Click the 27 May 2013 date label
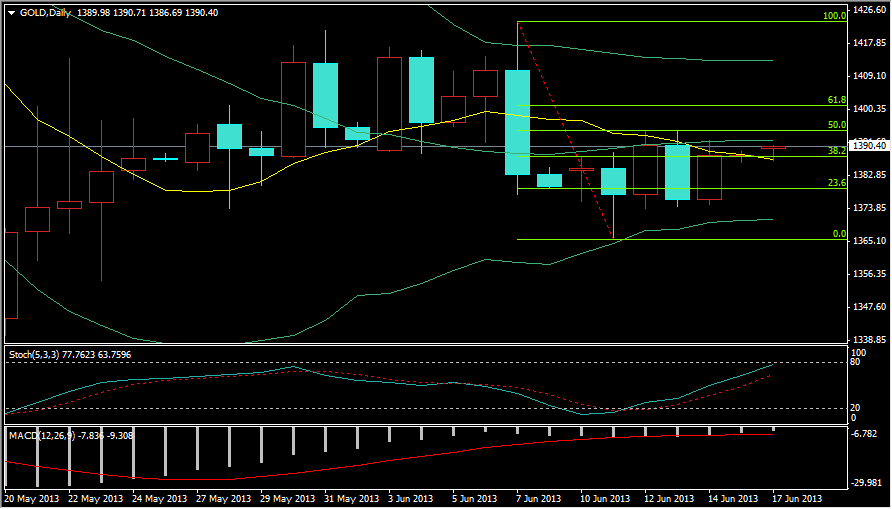Image resolution: width=892 pixels, height=509 pixels. 225,498
